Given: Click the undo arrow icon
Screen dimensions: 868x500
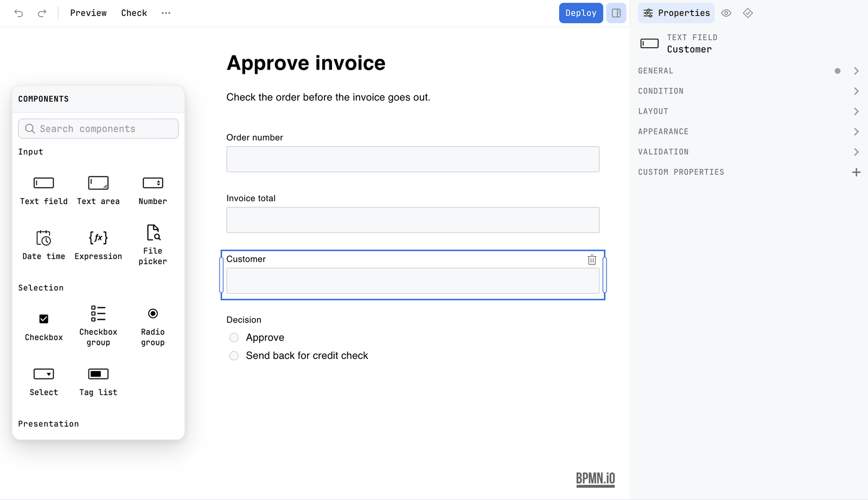Looking at the screenshot, I should click(19, 13).
